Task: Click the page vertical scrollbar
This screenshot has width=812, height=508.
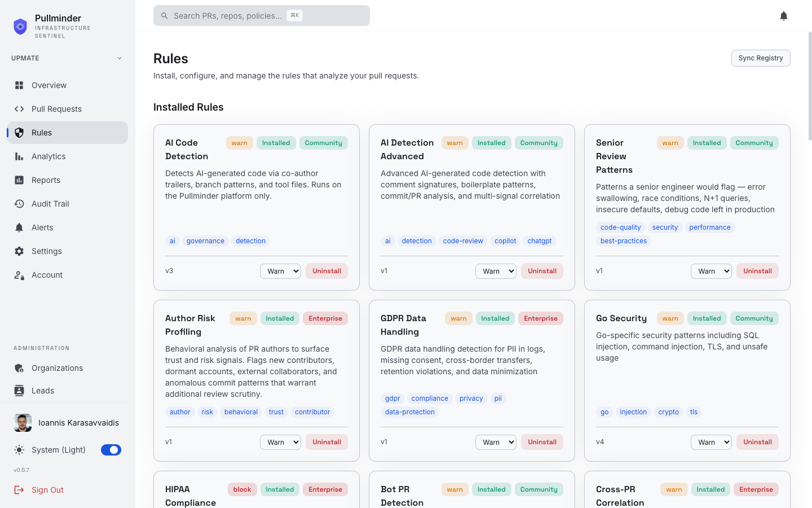Action: pos(810,86)
